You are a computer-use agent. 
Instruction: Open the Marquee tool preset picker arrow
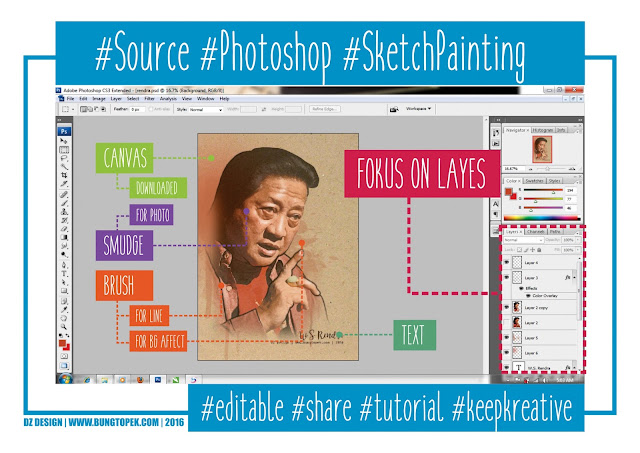point(73,109)
